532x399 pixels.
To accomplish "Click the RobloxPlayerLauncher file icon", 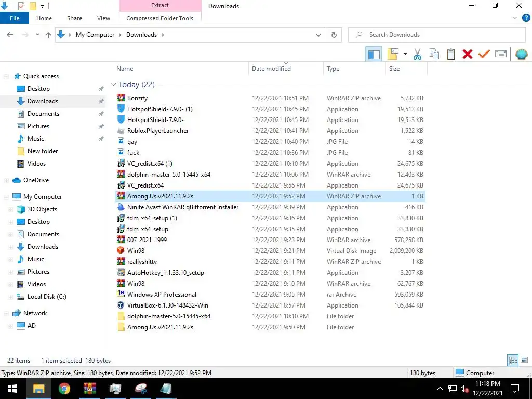I will (121, 131).
